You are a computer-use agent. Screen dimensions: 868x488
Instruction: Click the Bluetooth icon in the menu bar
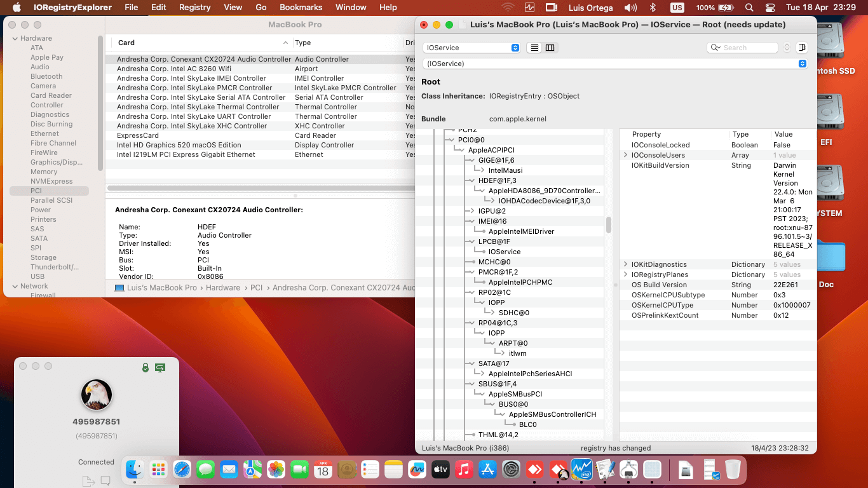pos(653,8)
